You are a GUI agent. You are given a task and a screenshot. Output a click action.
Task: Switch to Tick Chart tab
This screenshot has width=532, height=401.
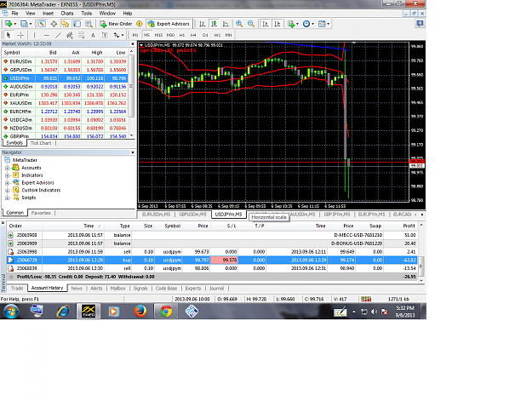pos(41,143)
